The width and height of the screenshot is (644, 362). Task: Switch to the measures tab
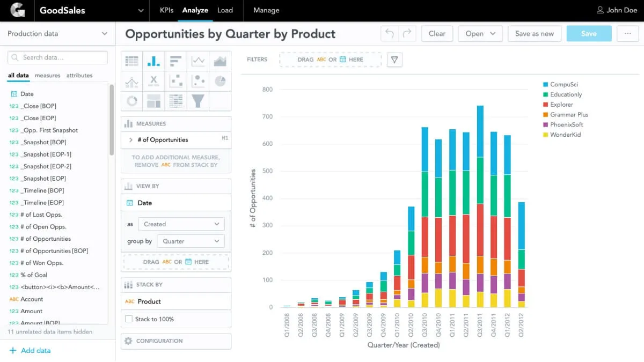pos(47,76)
